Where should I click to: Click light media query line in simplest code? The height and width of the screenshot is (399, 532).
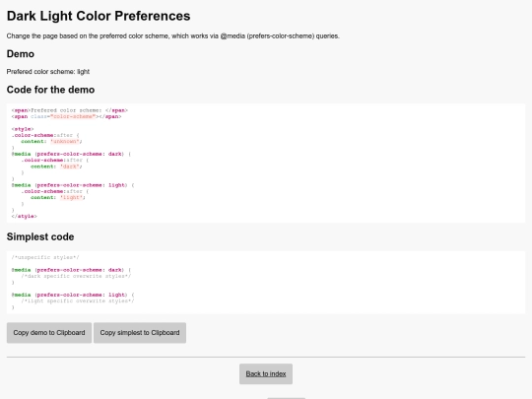[x=73, y=295]
